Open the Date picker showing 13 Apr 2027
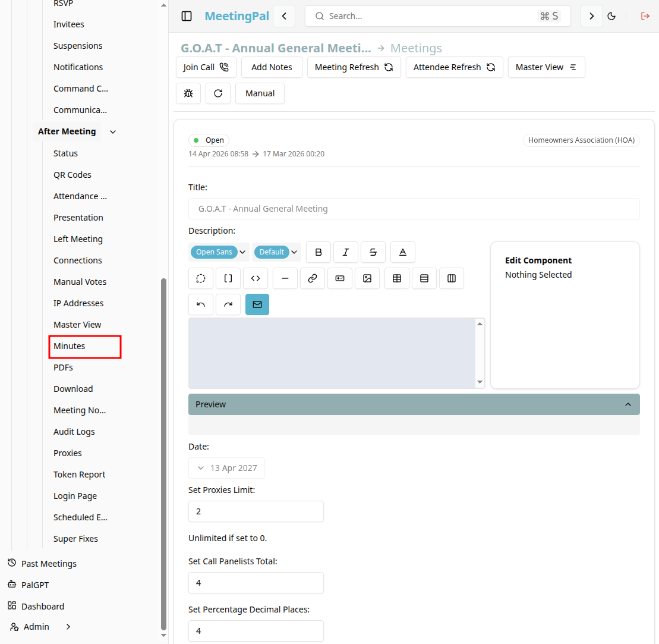Screen dimensions: 659x644 (x=226, y=468)
